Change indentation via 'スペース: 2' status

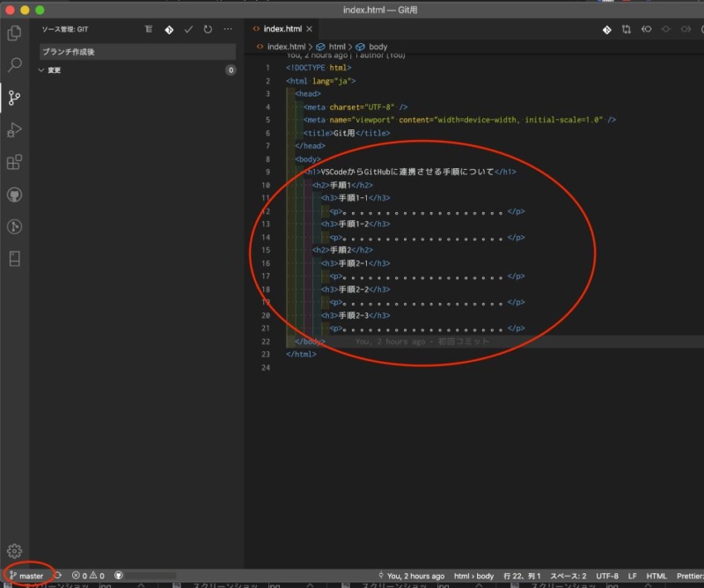coord(568,576)
